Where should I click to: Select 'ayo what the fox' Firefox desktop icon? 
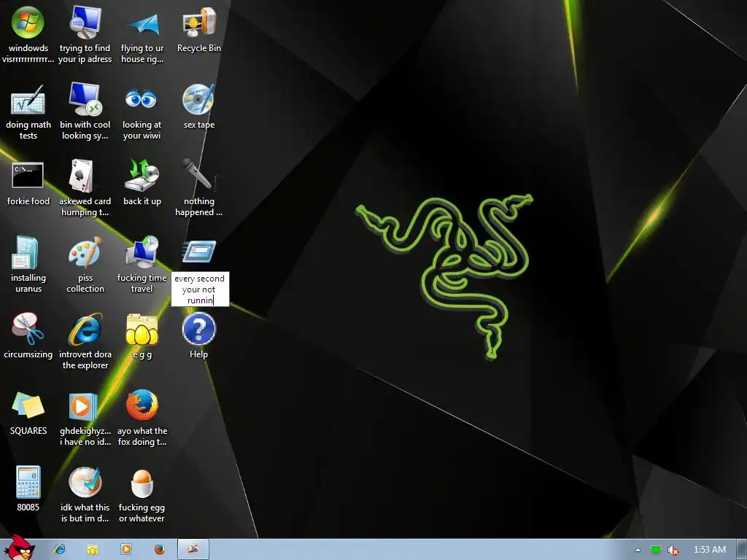pyautogui.click(x=142, y=405)
